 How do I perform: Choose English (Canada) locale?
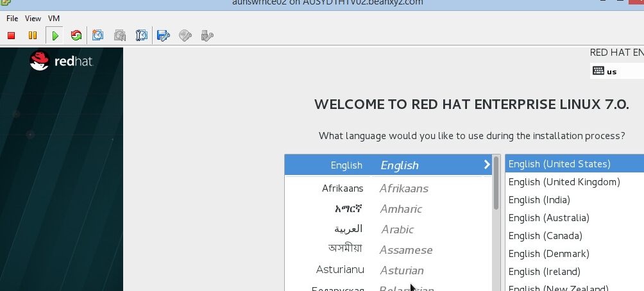(x=575, y=236)
